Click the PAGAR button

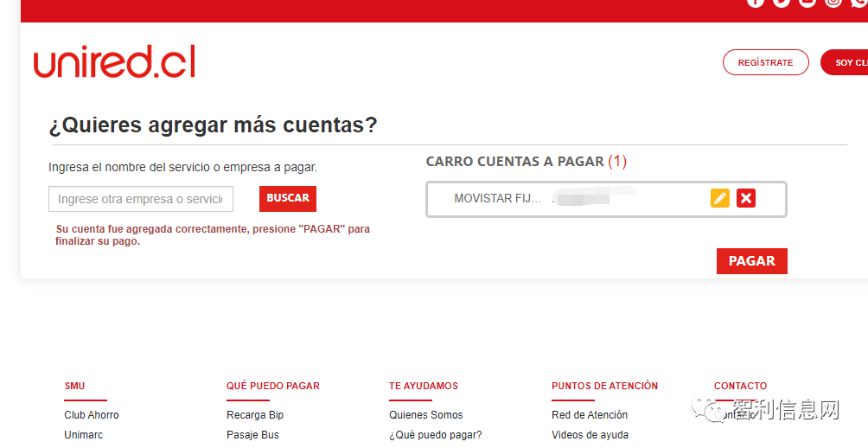point(752,261)
